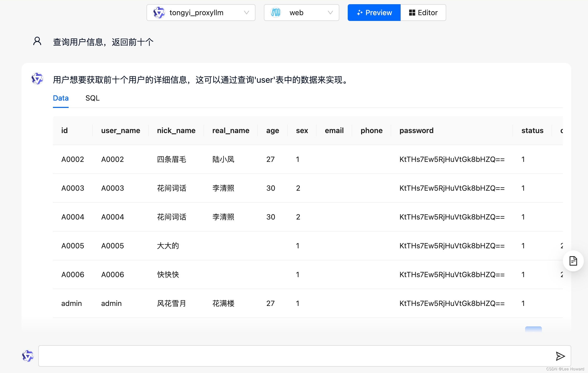Click the chevron arrow of web selector
This screenshot has width=588, height=373.
pyautogui.click(x=330, y=13)
